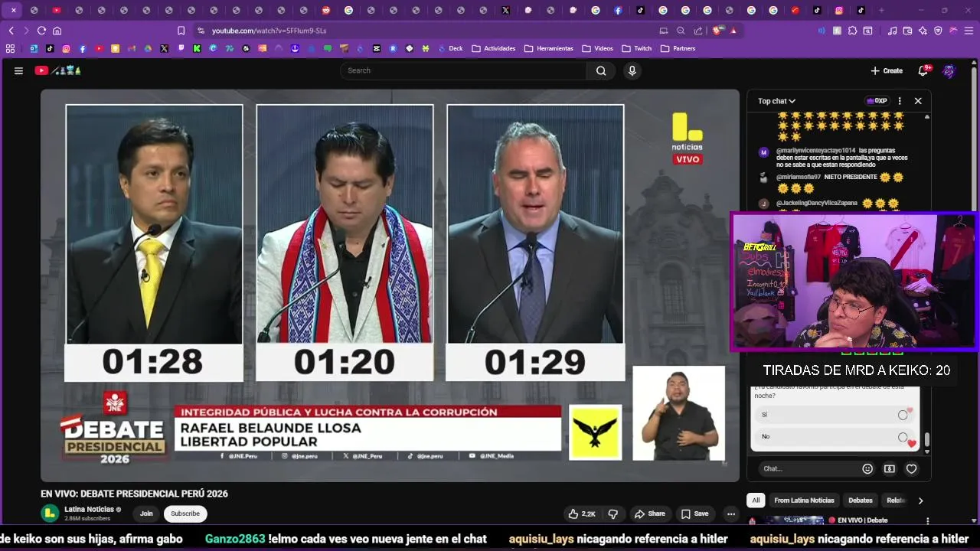Image resolution: width=980 pixels, height=551 pixels.
Task: Open the chat emoji picker
Action: [x=867, y=468]
